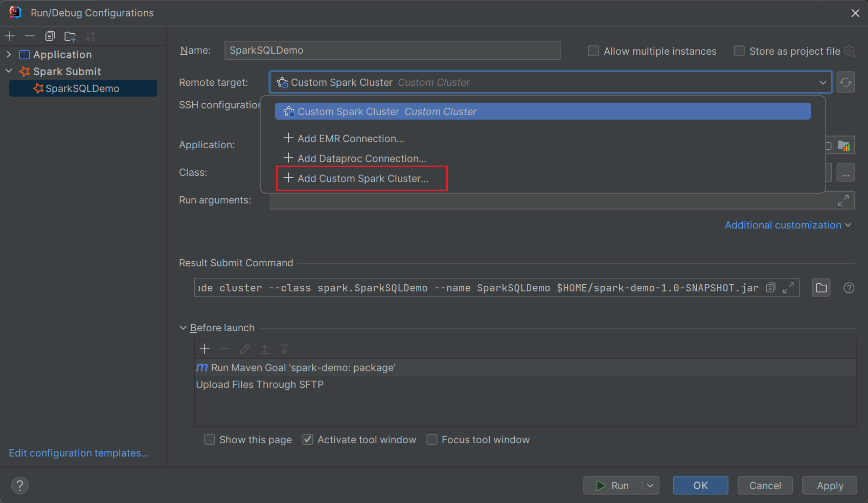Create a new configuration folder
This screenshot has width=868, height=503.
pos(70,36)
